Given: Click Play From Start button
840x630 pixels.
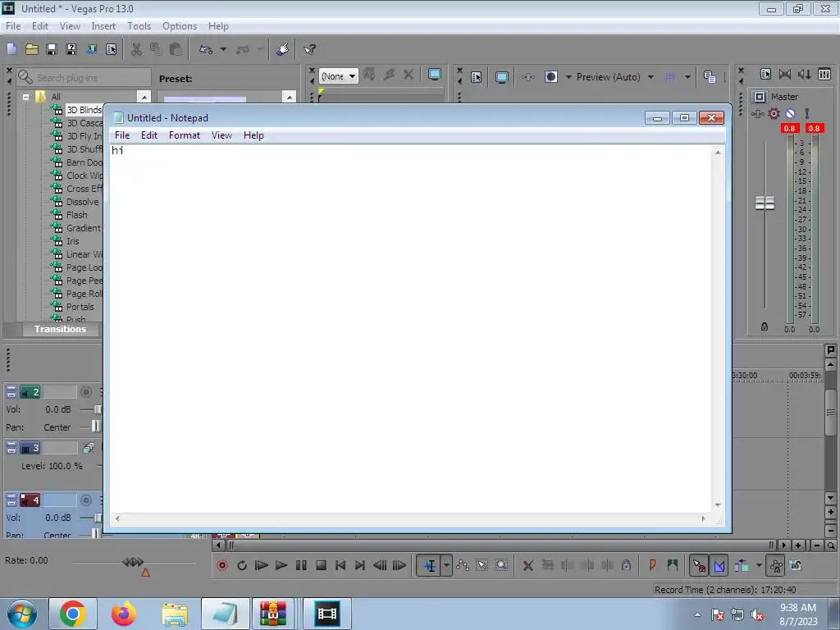Looking at the screenshot, I should coord(262,565).
